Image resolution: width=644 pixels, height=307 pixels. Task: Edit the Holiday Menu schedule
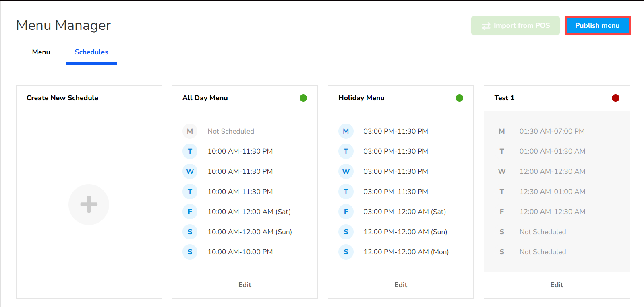click(400, 285)
